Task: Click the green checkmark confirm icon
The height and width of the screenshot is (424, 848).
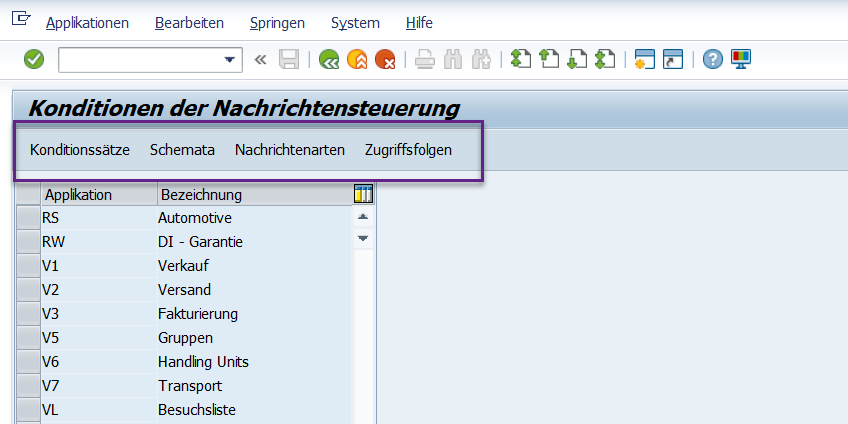Action: point(34,59)
